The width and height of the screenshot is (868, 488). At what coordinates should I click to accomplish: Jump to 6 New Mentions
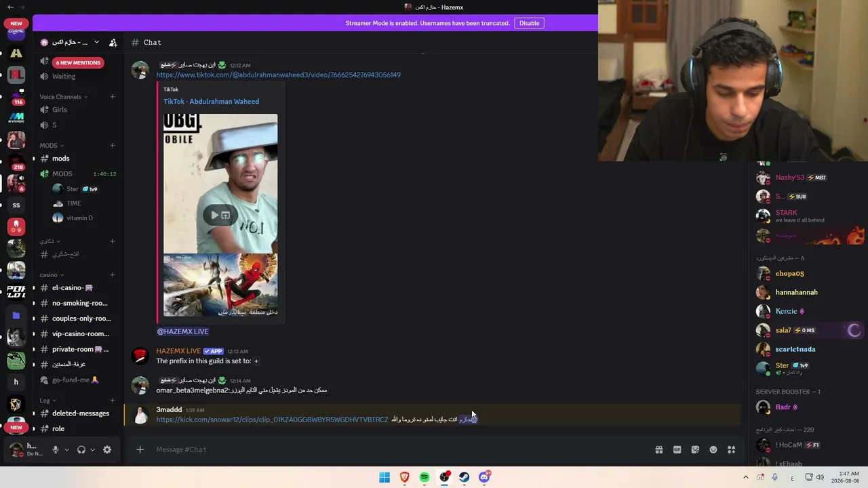[78, 63]
